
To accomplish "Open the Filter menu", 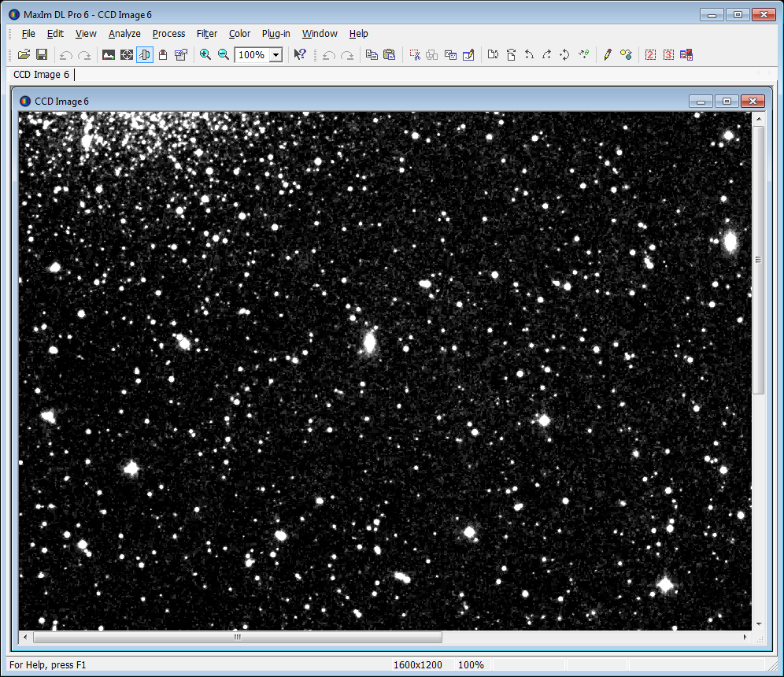I will pos(207,34).
